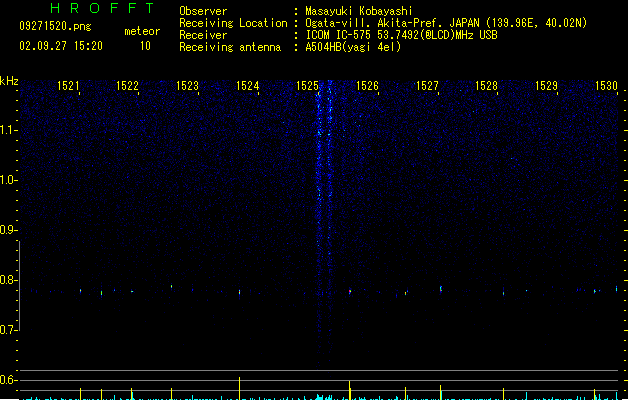This screenshot has height=400, width=629.
Task: Click the Receiving Location label
Action: [x=233, y=23]
